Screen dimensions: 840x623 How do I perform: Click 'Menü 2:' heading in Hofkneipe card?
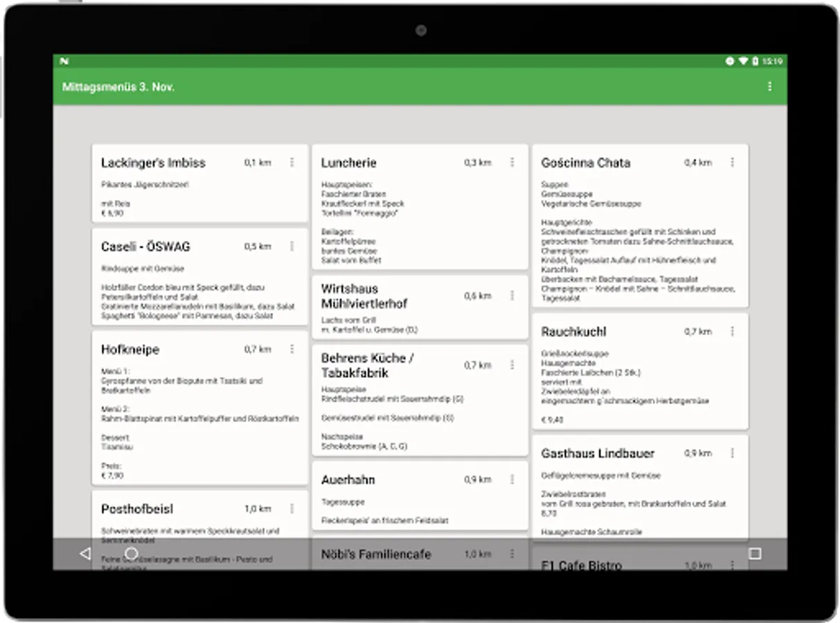116,409
